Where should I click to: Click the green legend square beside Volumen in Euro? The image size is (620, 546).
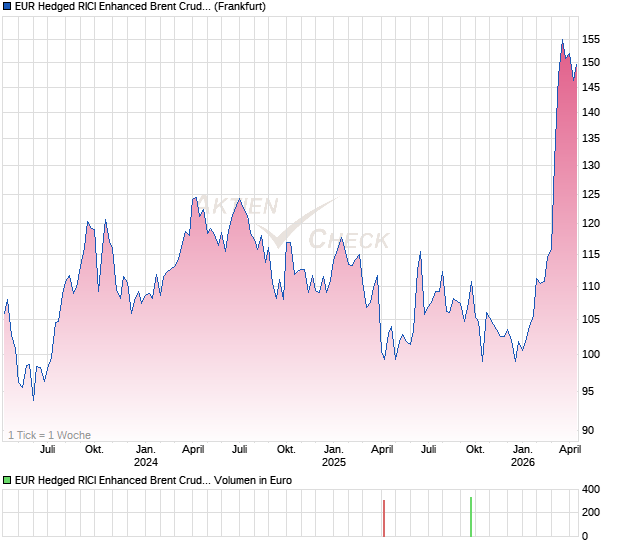tap(6, 480)
